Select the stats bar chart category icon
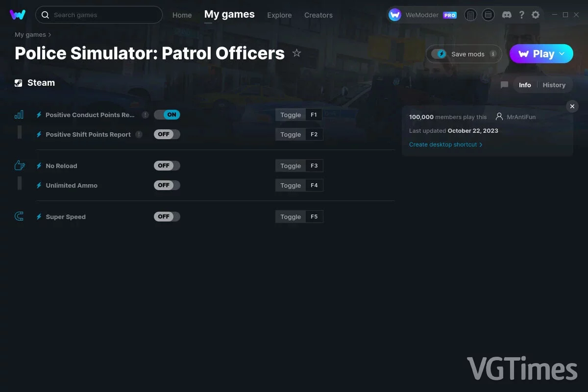Viewport: 588px width, 392px height. coord(19,115)
